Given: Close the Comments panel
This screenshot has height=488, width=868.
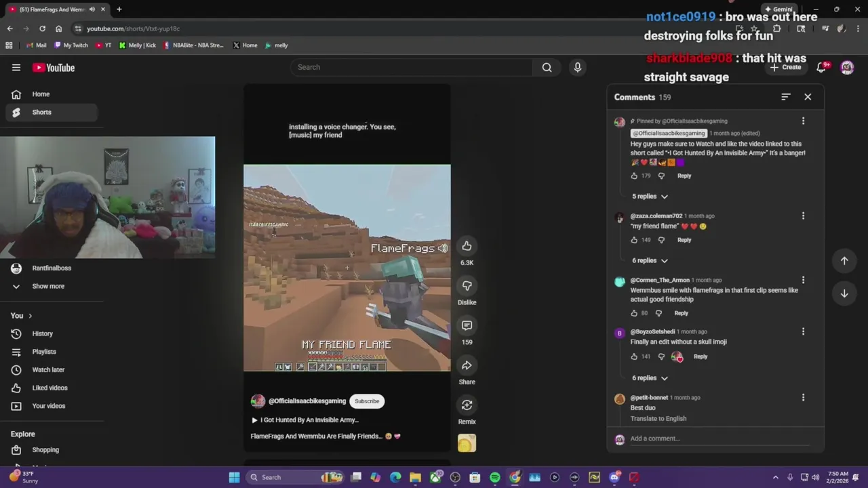Looking at the screenshot, I should coord(808,97).
